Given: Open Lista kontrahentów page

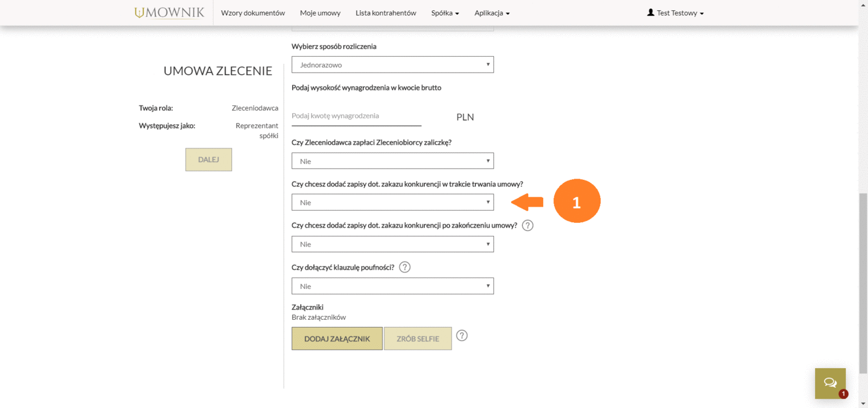Looking at the screenshot, I should [386, 13].
